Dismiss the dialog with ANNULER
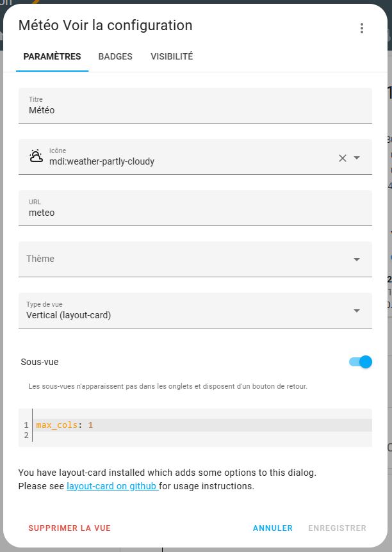Image resolution: width=392 pixels, height=552 pixels. (x=272, y=528)
